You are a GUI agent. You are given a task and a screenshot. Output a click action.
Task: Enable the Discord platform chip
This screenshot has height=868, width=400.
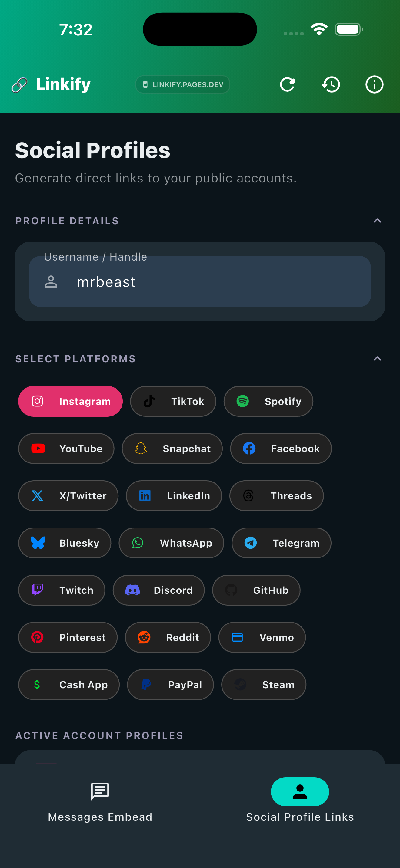point(158,590)
